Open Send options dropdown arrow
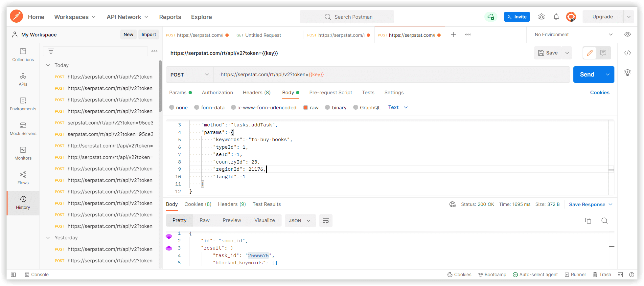 coord(608,75)
